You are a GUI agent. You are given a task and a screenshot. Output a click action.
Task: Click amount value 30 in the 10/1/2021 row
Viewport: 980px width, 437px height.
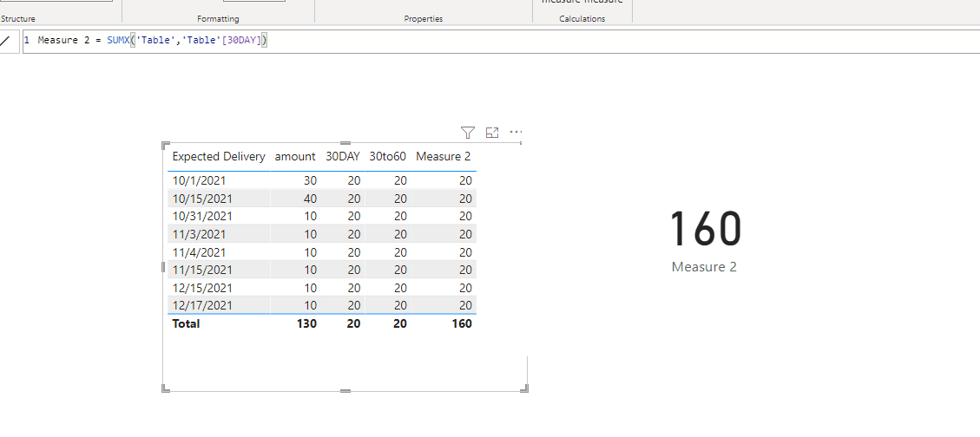pyautogui.click(x=310, y=180)
